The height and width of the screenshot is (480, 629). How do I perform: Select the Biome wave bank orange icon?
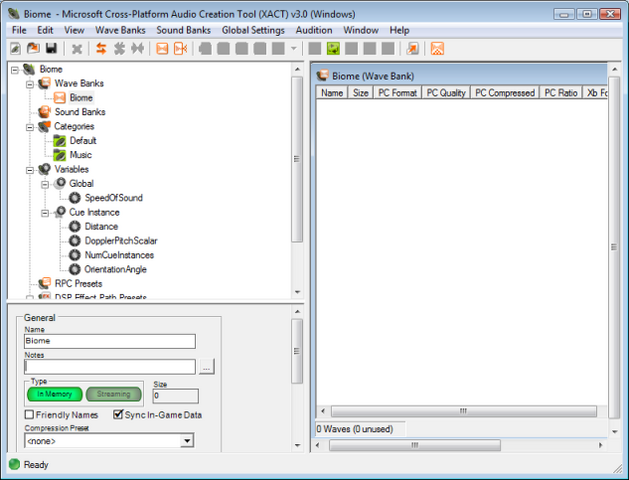pos(59,97)
